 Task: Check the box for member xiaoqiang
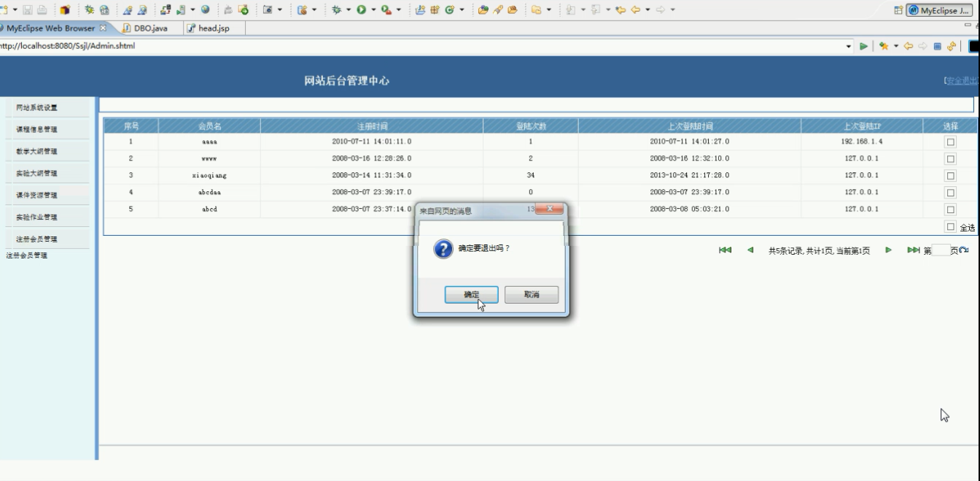point(951,175)
